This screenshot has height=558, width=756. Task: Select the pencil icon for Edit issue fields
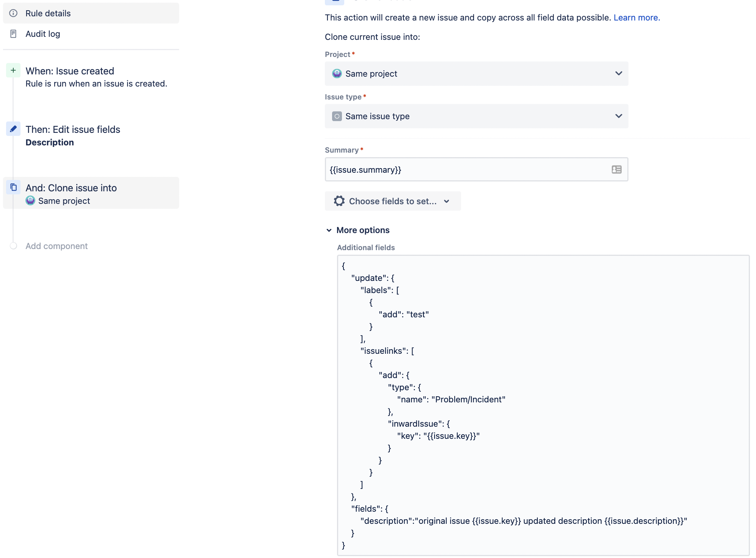point(14,129)
